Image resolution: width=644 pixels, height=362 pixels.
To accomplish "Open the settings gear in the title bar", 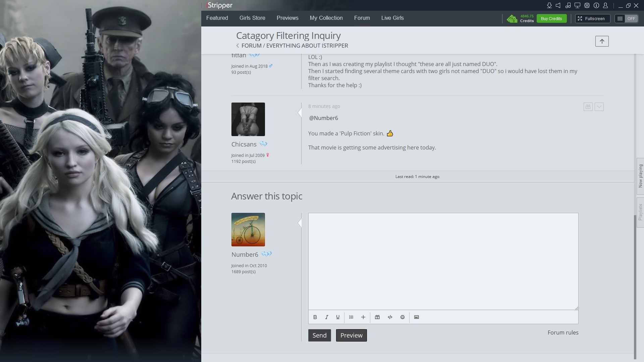I will [x=587, y=5].
